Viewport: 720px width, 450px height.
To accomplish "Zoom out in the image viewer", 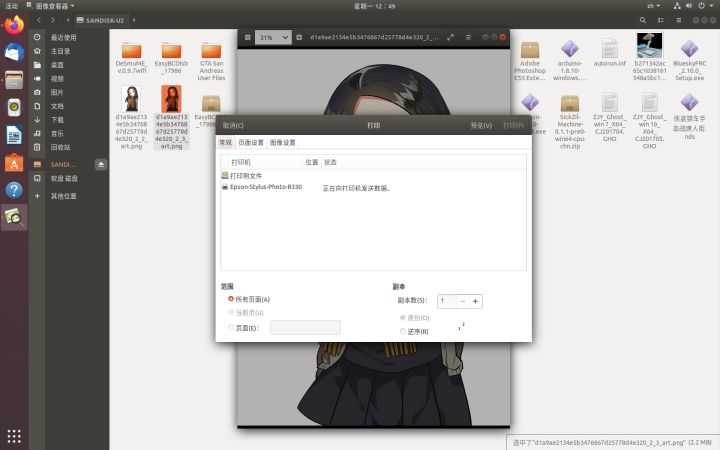I will tap(248, 37).
